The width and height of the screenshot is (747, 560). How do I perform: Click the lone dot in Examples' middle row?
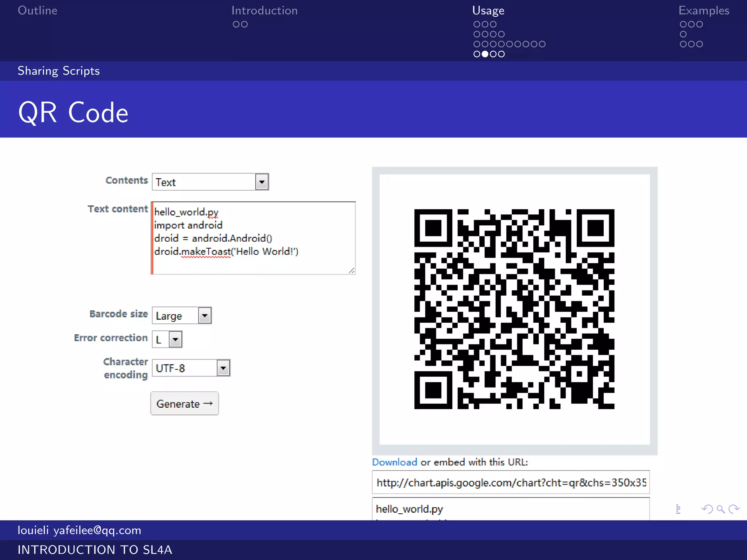(x=683, y=34)
